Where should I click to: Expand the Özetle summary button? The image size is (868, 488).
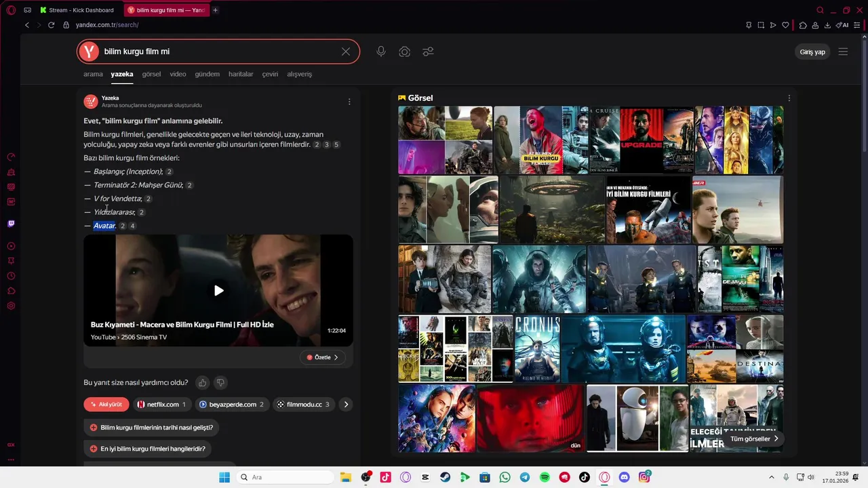323,357
